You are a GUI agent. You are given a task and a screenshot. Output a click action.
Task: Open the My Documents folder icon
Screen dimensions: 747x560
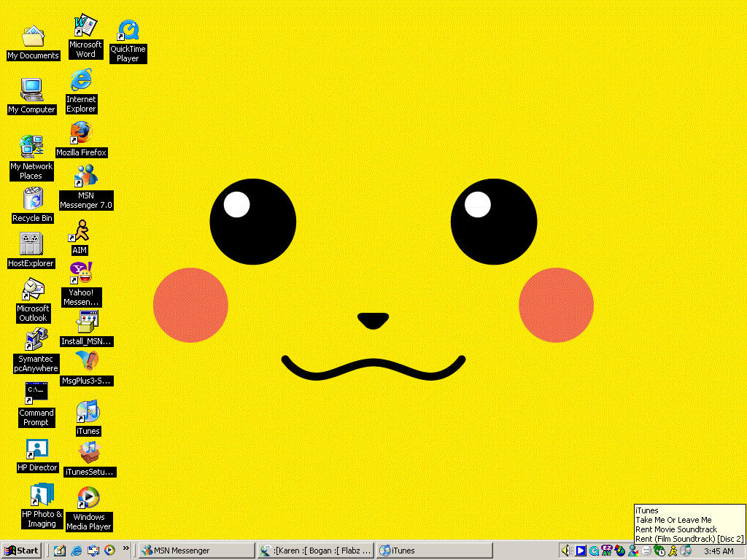[33, 43]
